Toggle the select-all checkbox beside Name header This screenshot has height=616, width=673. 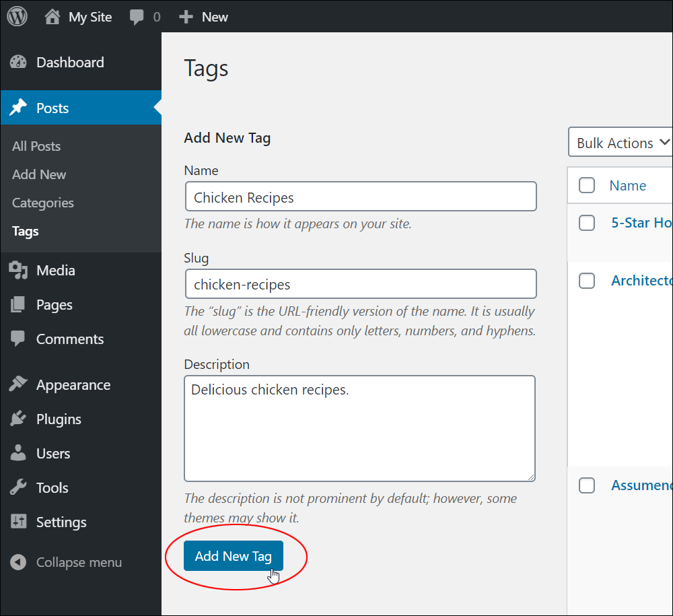click(587, 185)
